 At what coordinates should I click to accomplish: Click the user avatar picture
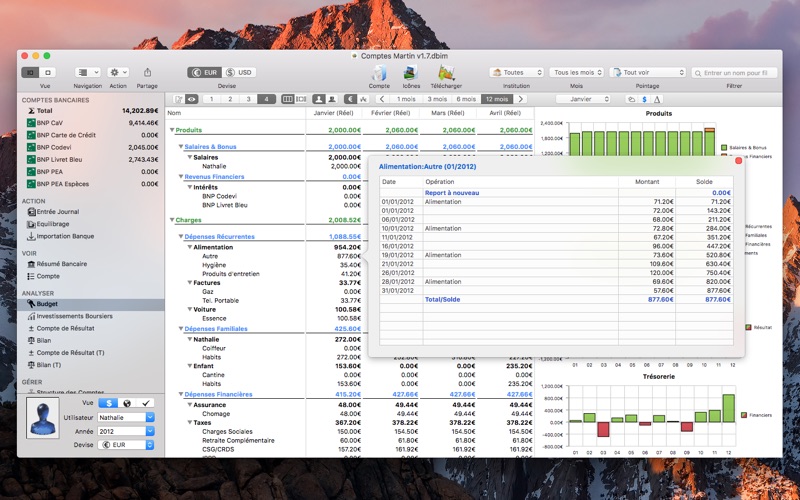pyautogui.click(x=42, y=418)
